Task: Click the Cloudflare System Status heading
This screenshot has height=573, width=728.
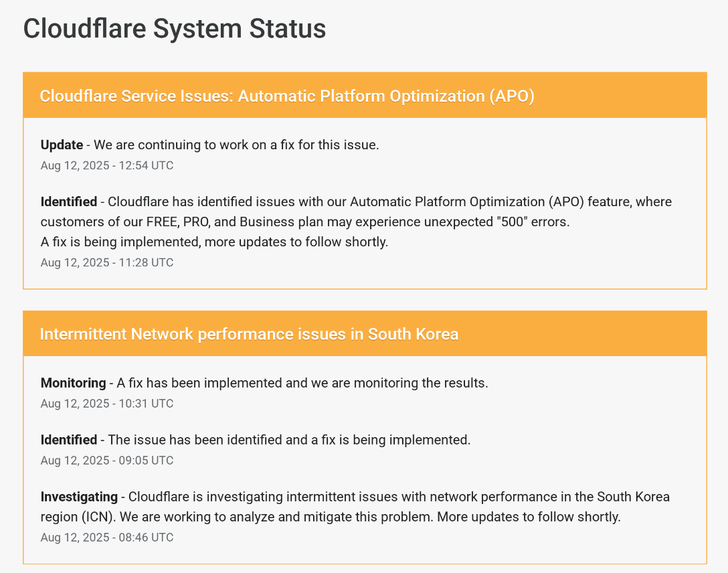Action: tap(175, 28)
